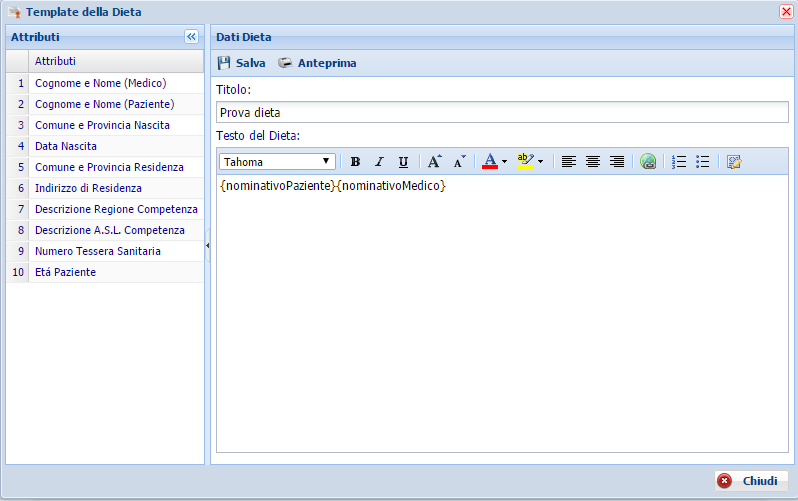
Task: Apply the yellow text highlight color
Action: click(525, 161)
